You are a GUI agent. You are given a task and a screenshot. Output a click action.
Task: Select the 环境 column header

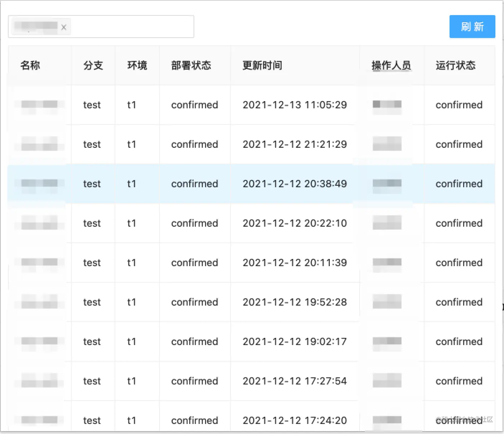point(137,65)
